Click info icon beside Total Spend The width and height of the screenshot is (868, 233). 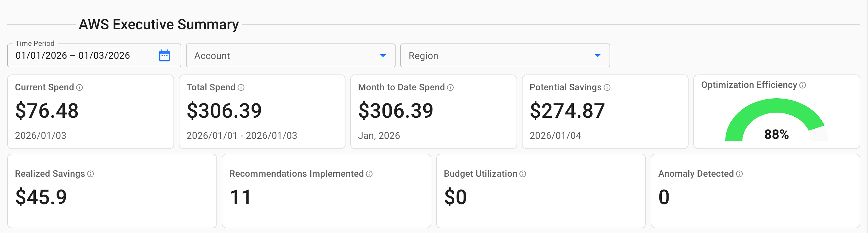241,88
